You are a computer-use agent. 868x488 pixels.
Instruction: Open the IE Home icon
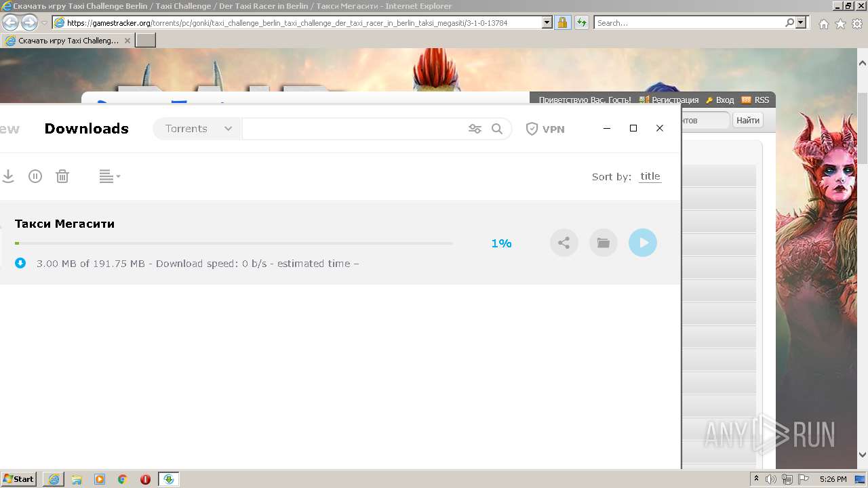823,24
